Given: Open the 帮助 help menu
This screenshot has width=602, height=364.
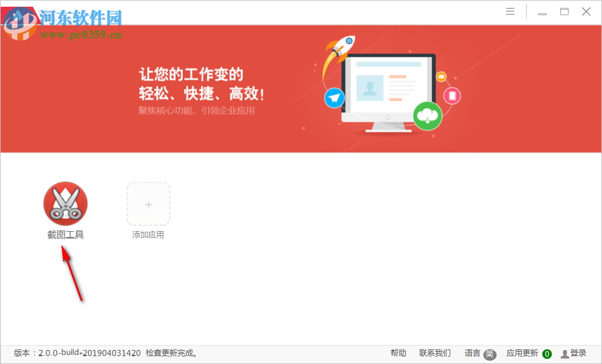Looking at the screenshot, I should click(398, 353).
